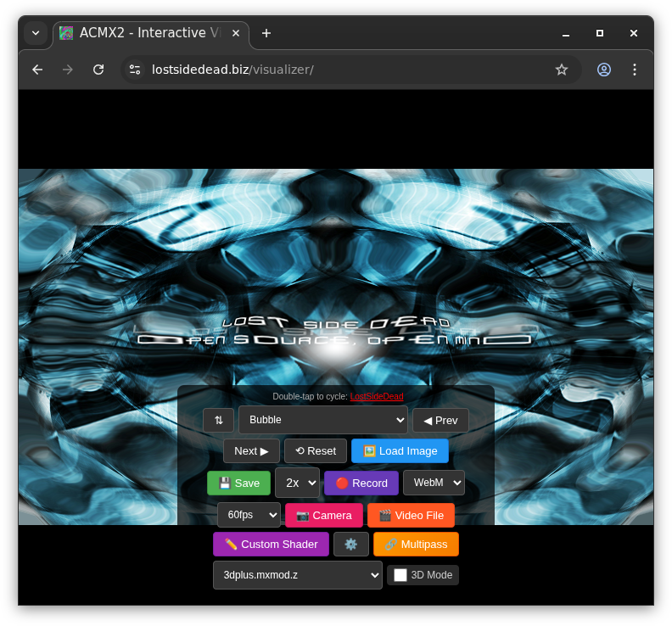This screenshot has width=672, height=626.
Task: Open the 3dplus.mxmod.z model dropdown
Action: [298, 575]
